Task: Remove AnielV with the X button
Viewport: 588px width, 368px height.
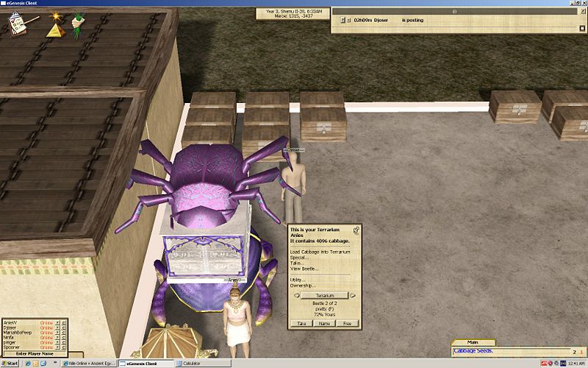Action: click(63, 323)
